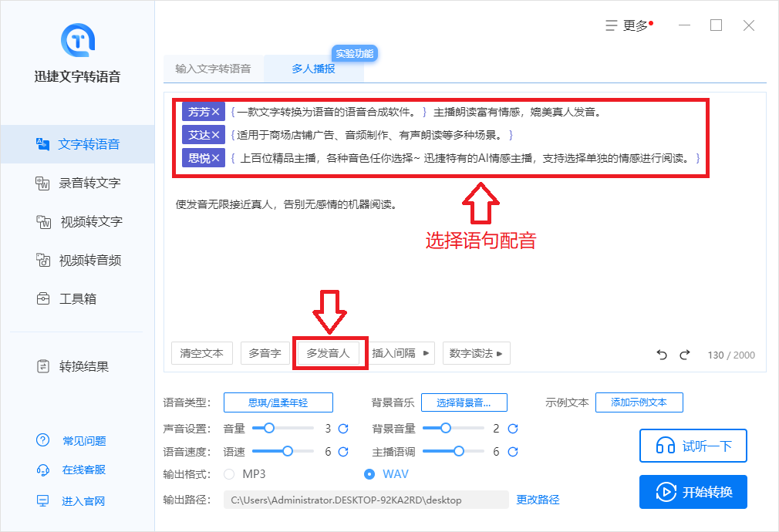Reset the 主播语调 value

click(513, 452)
